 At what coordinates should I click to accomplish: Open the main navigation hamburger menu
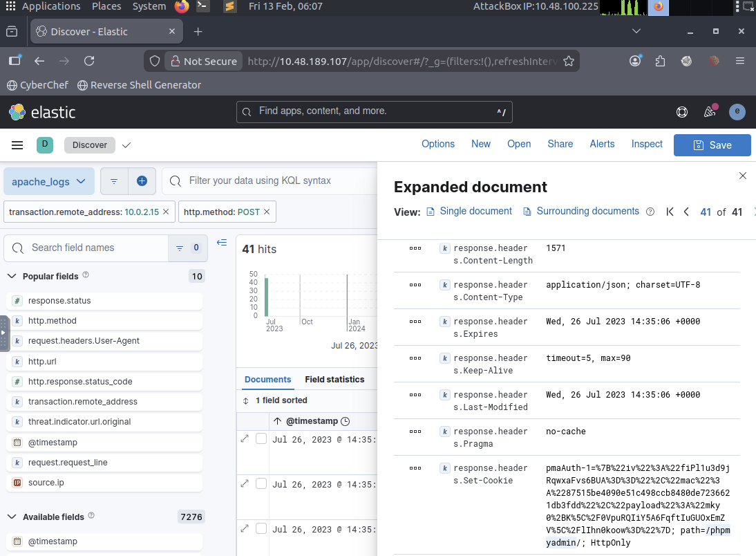[17, 145]
